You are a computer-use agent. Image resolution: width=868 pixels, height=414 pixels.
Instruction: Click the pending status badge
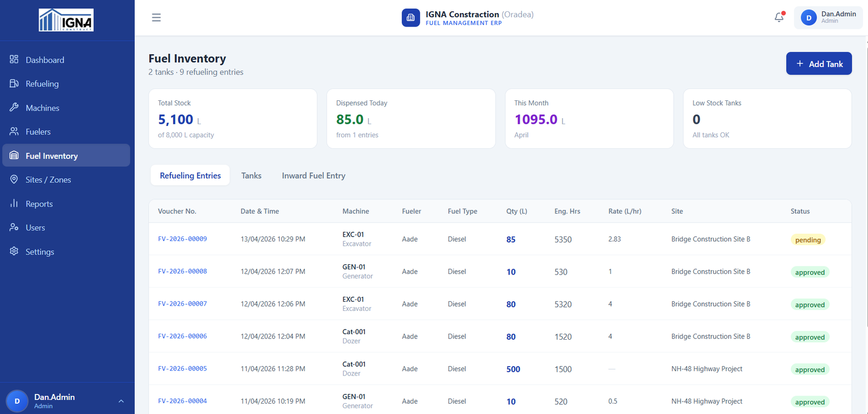(x=808, y=240)
